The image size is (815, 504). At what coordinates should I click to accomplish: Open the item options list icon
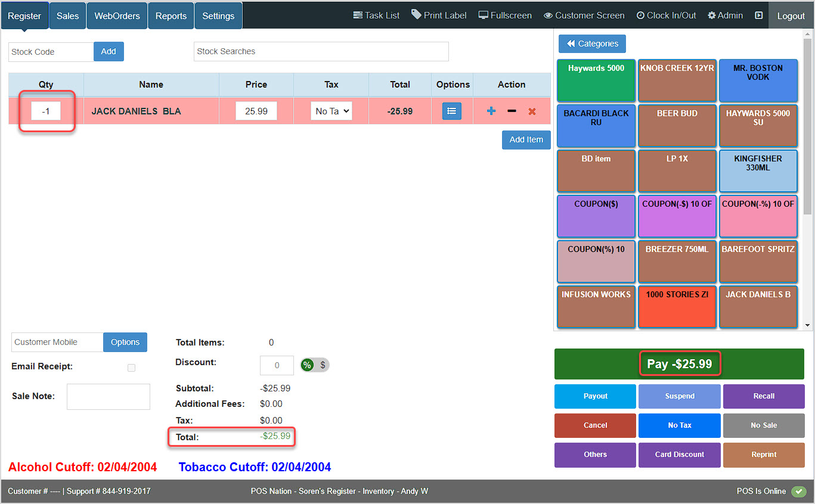[x=451, y=111]
